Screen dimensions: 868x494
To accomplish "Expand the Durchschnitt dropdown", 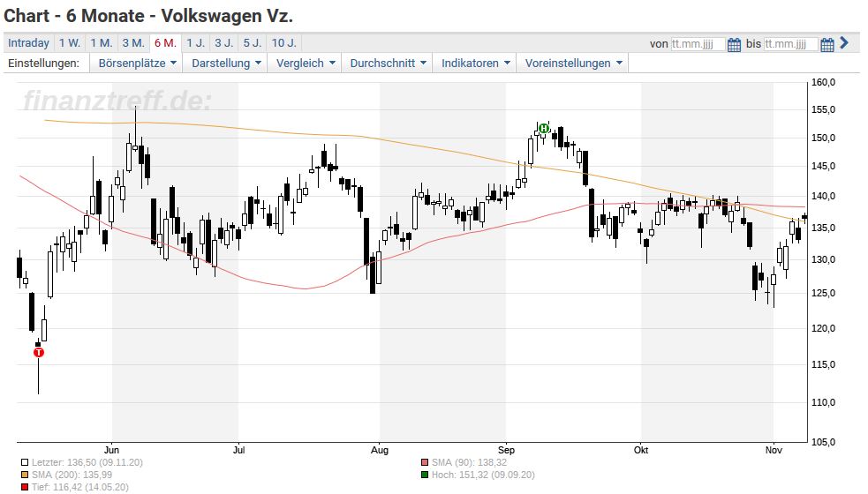I will tap(388, 63).
